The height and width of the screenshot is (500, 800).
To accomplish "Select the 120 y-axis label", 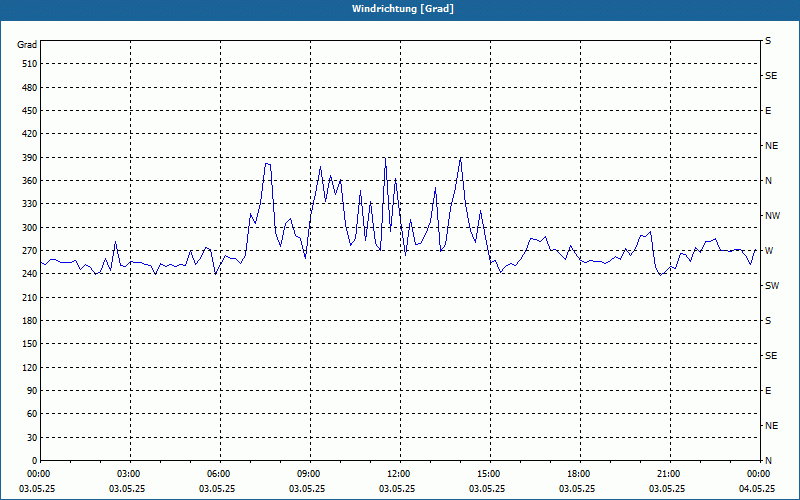I will (x=30, y=368).
